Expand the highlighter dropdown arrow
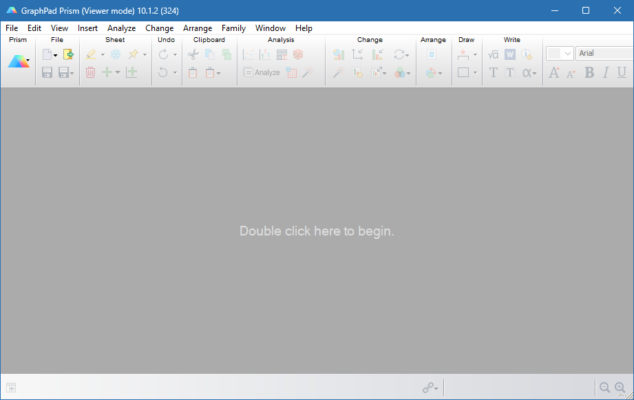 coord(103,55)
